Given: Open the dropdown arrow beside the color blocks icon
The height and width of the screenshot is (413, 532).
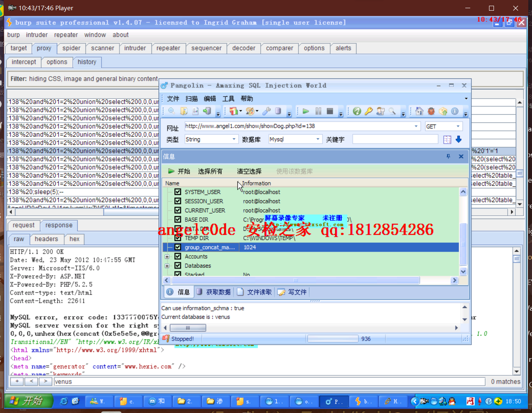Looking at the screenshot, I should click(x=241, y=111).
